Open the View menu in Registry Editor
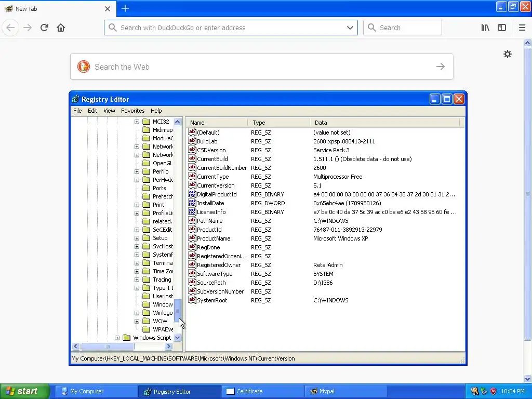 (109, 111)
